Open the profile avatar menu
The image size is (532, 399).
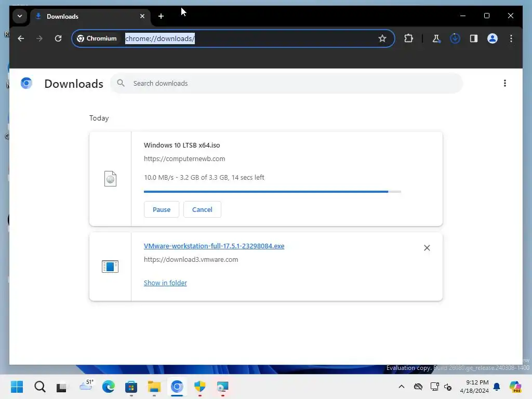tap(493, 38)
